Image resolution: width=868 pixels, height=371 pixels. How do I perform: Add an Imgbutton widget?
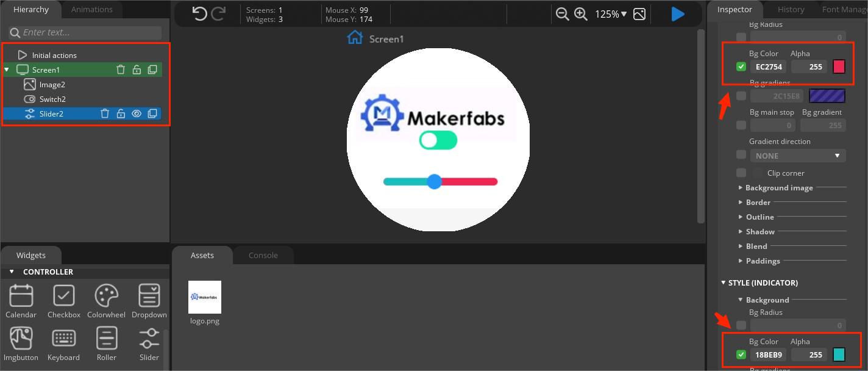pyautogui.click(x=21, y=344)
